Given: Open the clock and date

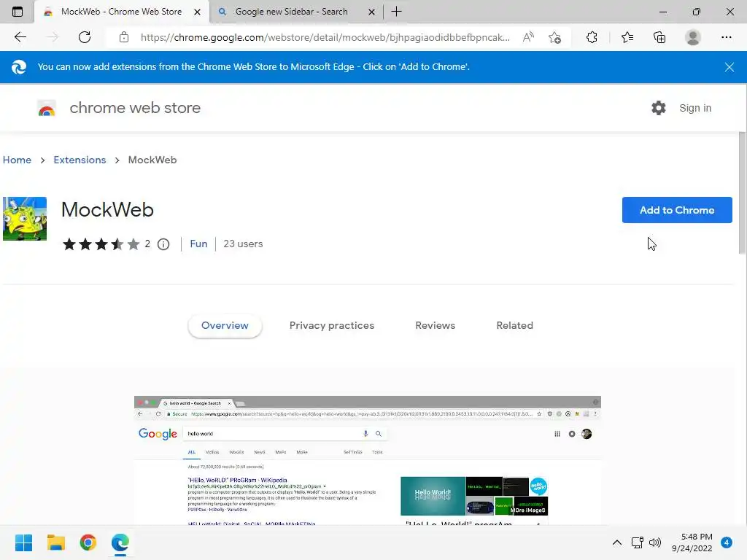Looking at the screenshot, I should click(x=692, y=542).
